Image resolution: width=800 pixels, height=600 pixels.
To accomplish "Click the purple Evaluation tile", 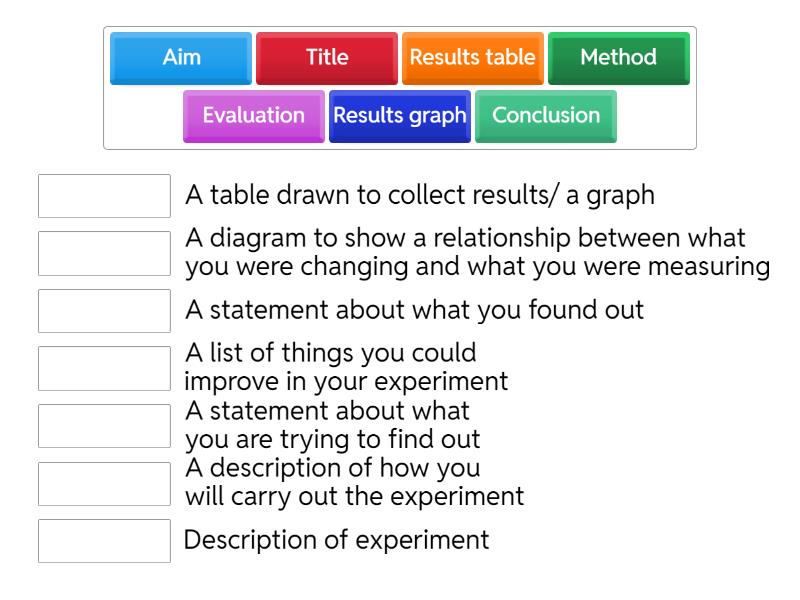I will tap(254, 116).
